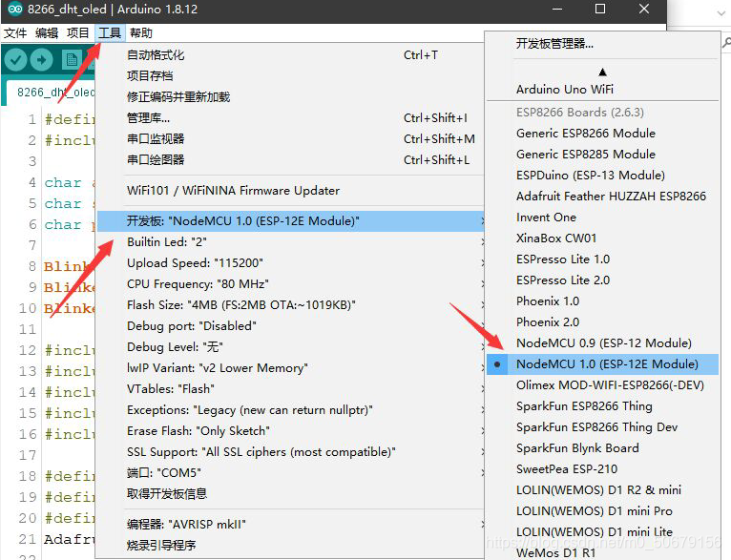This screenshot has height=560, width=731.
Task: Open 管理库... library manager entry
Action: click(291, 118)
